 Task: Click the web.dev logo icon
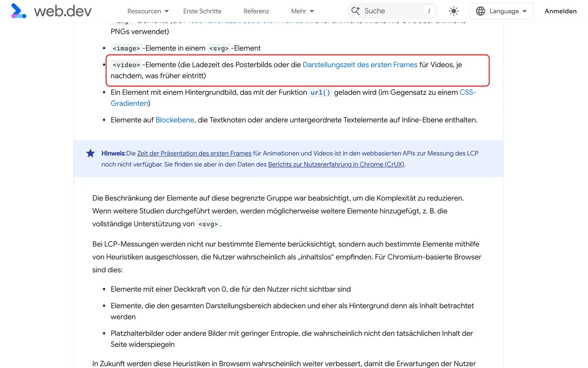(x=19, y=11)
